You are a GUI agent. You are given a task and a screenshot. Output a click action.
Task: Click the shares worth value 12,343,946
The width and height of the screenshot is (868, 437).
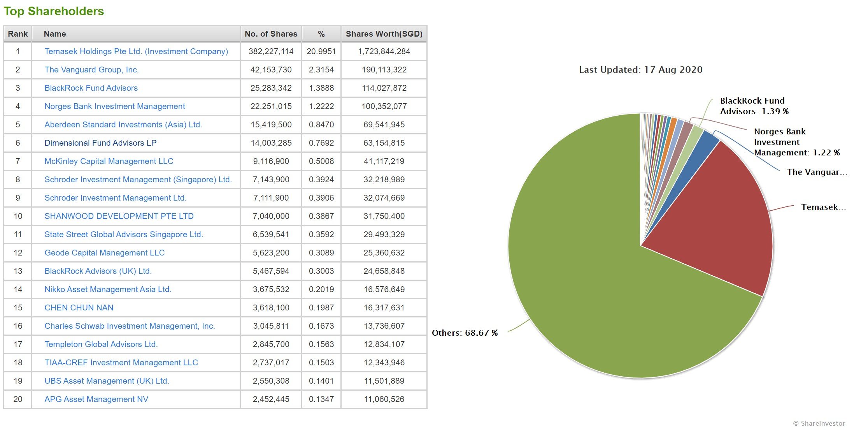[384, 363]
